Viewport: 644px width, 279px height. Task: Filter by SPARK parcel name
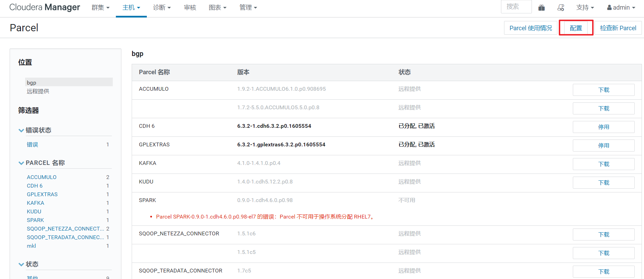pyautogui.click(x=35, y=220)
